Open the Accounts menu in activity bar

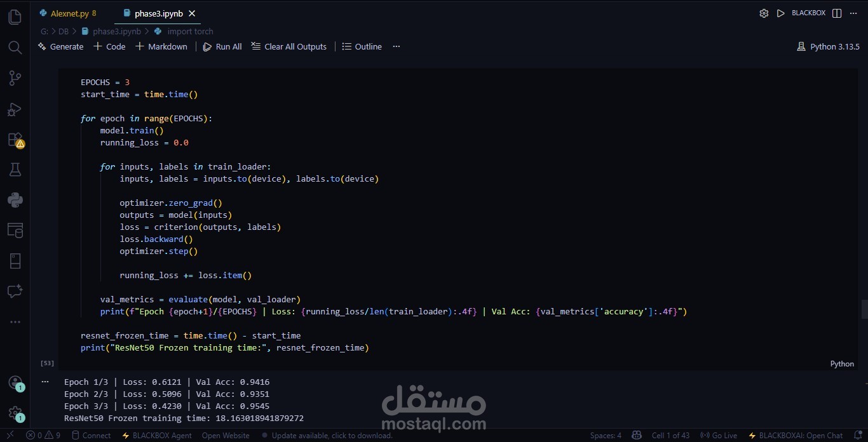click(15, 383)
